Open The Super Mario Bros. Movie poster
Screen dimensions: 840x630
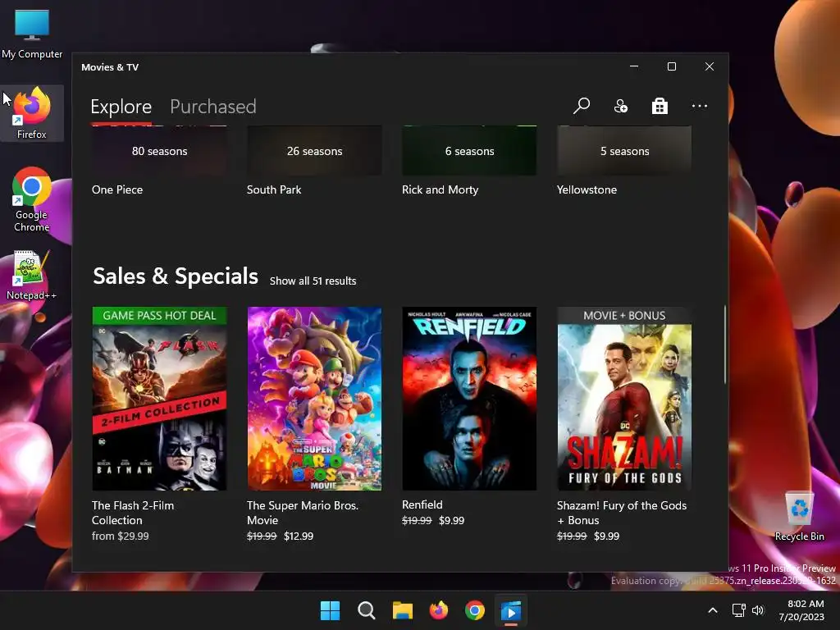tap(314, 399)
